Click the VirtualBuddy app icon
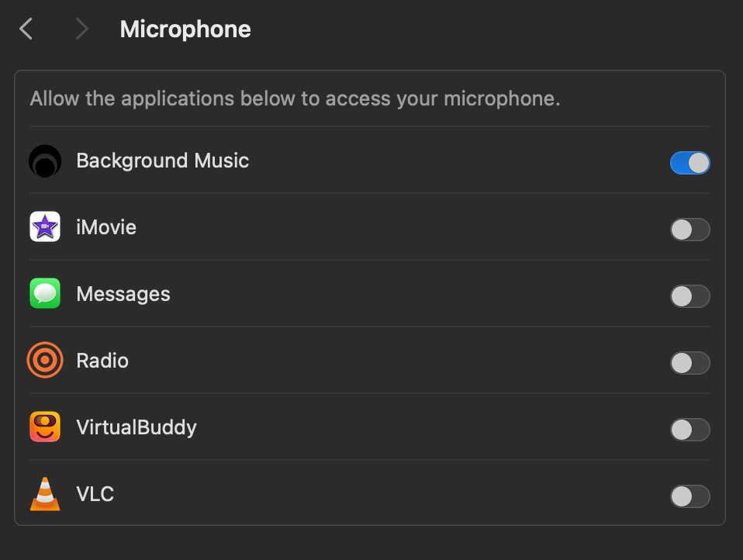 pos(45,427)
